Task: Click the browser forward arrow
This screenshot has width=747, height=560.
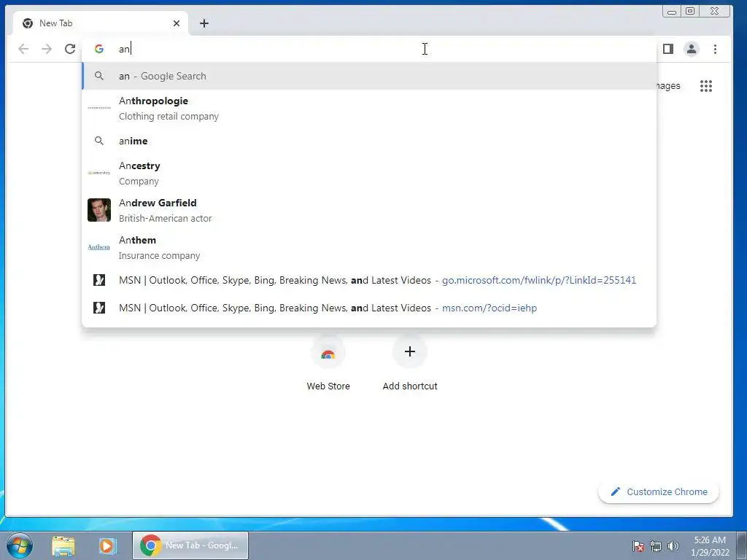Action: [x=47, y=49]
